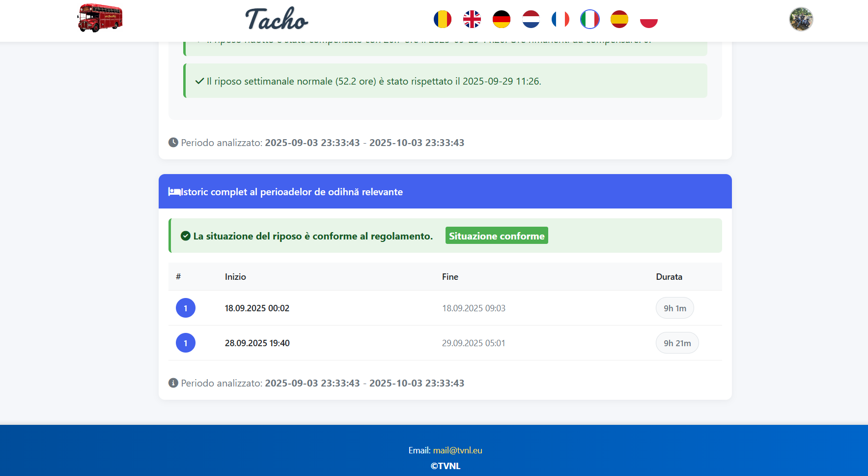Click the Inizio column header

point(235,277)
